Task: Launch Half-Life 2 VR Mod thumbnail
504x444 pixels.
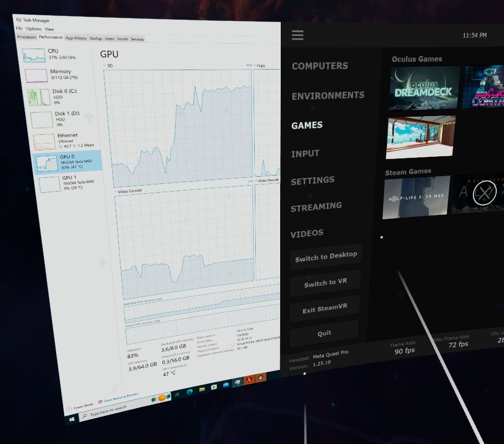Action: 417,197
